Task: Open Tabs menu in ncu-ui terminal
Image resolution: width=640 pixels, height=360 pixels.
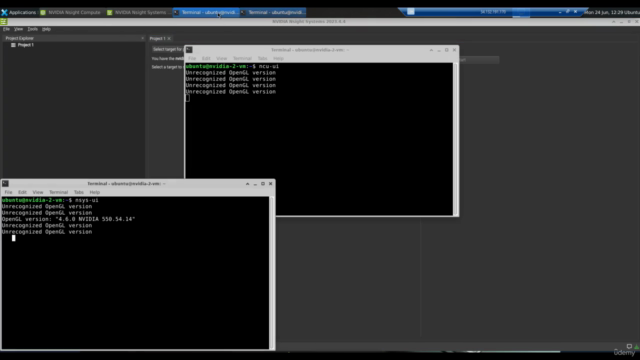Action: (x=262, y=58)
